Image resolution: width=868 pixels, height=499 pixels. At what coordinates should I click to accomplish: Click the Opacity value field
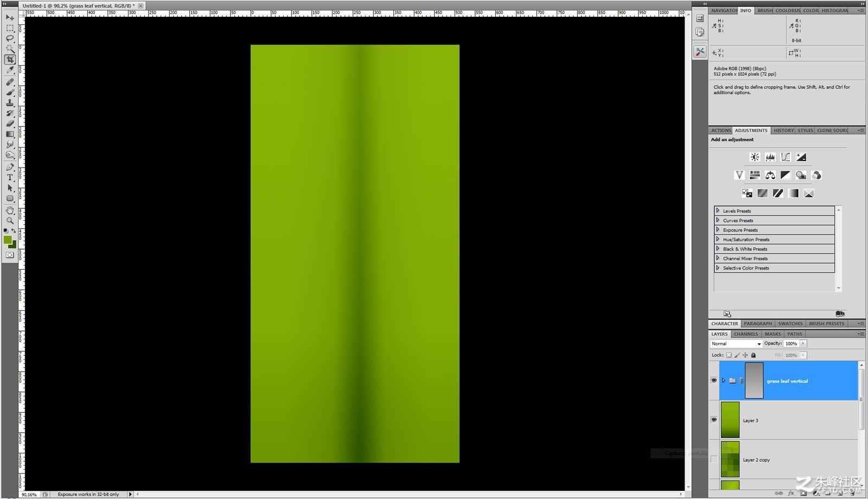pyautogui.click(x=792, y=343)
